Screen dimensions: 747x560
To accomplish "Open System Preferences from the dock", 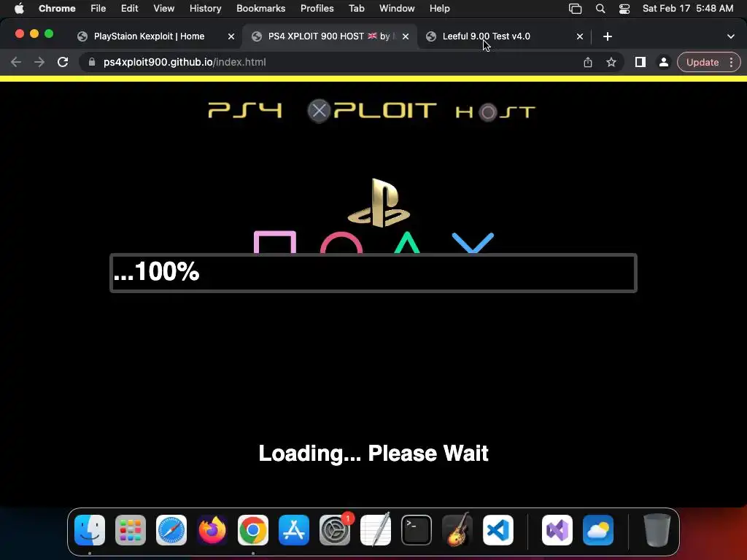I will coord(335,530).
